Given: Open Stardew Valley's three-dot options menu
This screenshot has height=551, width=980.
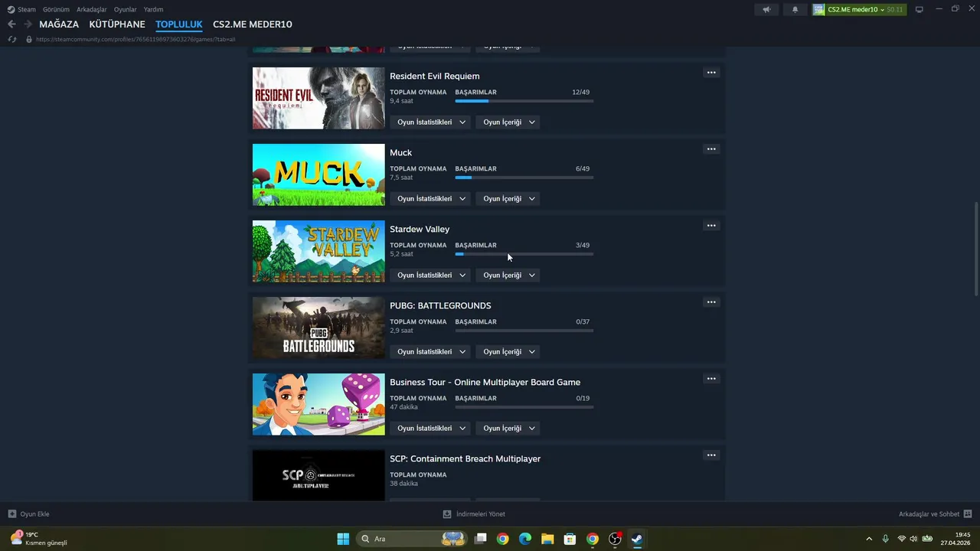Looking at the screenshot, I should coord(711,226).
